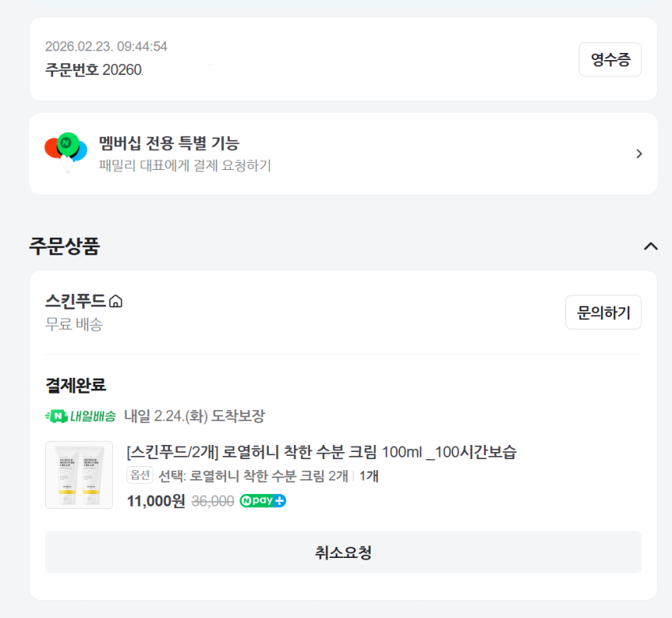
Task: Click the 옵션 label badge
Action: pyautogui.click(x=139, y=476)
